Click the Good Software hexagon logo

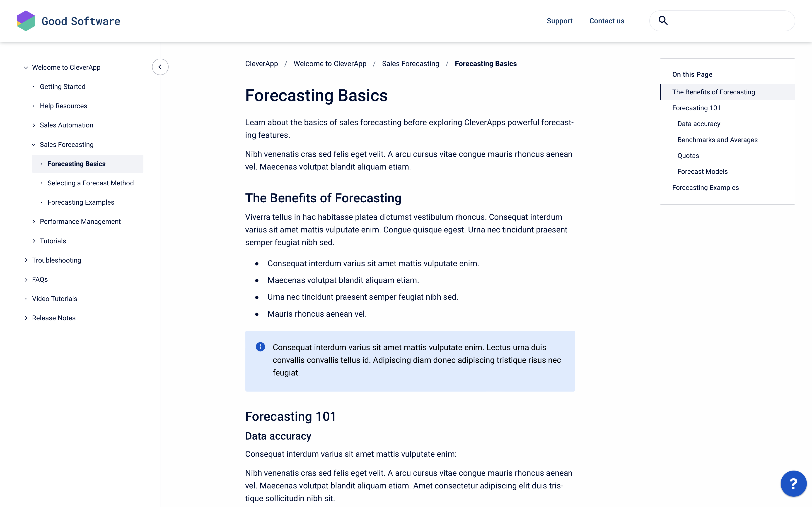tap(26, 21)
